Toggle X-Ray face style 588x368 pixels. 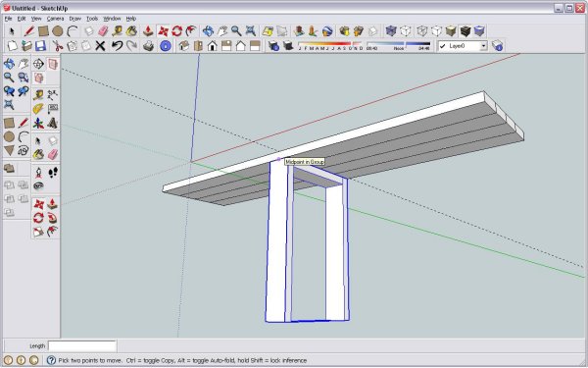click(x=391, y=31)
